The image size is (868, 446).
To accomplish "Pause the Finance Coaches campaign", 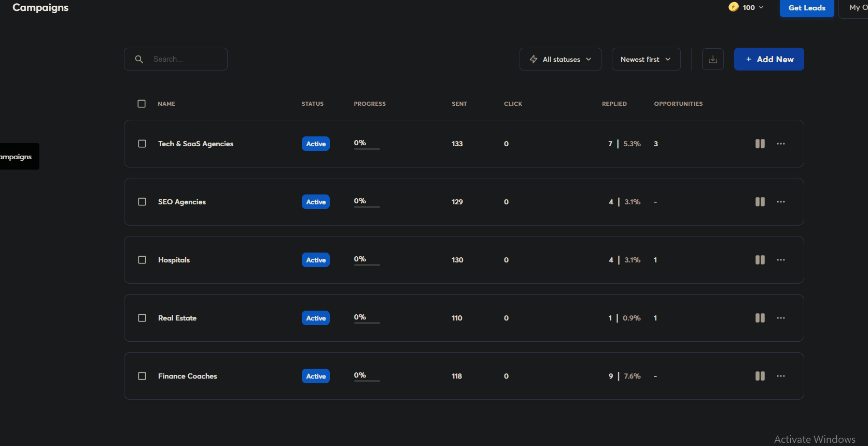I will point(760,376).
